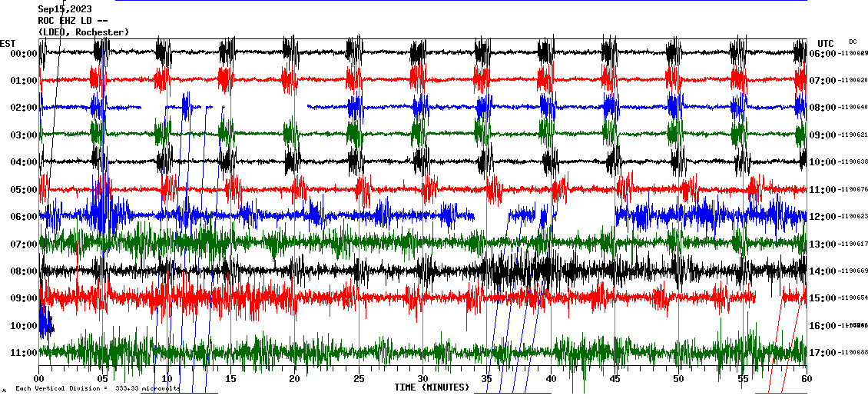The image size is (868, 399).
Task: Click the 20 minute tick on time axis
Action: (295, 379)
